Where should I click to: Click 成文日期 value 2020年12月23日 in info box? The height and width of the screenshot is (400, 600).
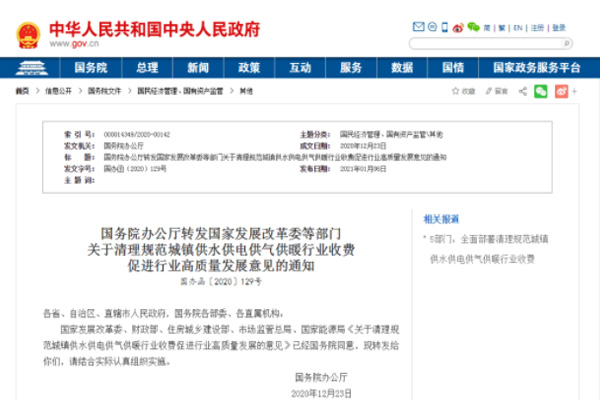coord(363,146)
